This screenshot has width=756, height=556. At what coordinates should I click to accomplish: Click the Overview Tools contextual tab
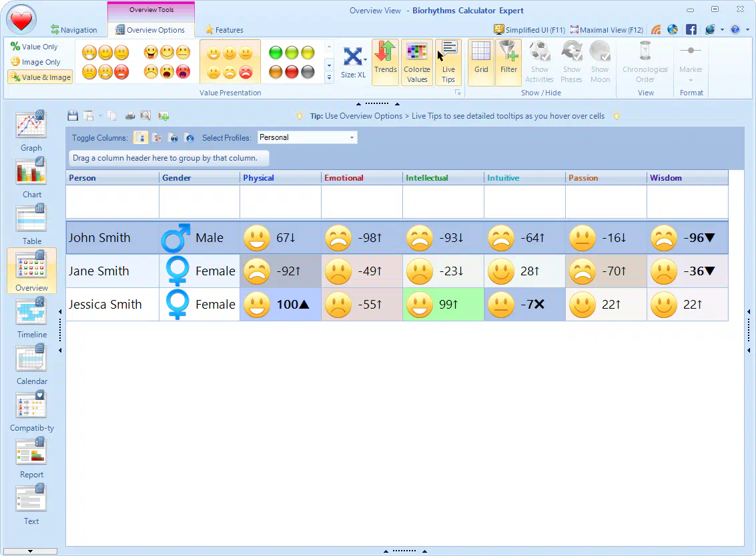click(151, 9)
